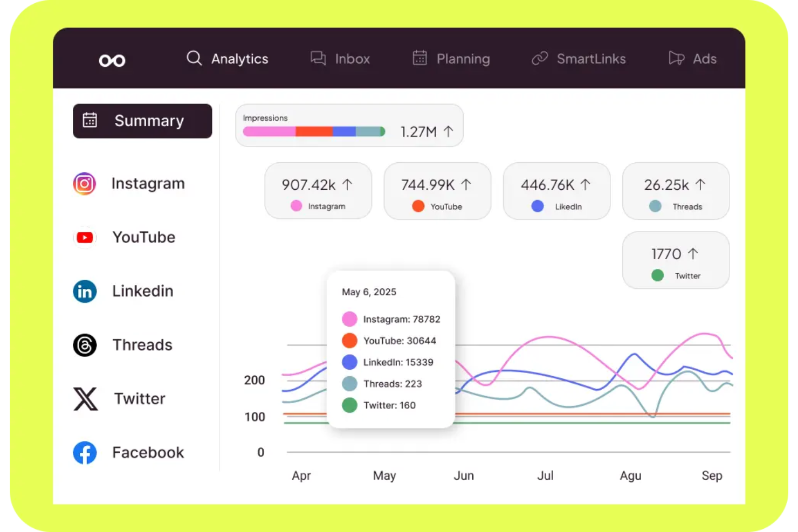
Task: Click the May label on the chart axis
Action: (384, 476)
